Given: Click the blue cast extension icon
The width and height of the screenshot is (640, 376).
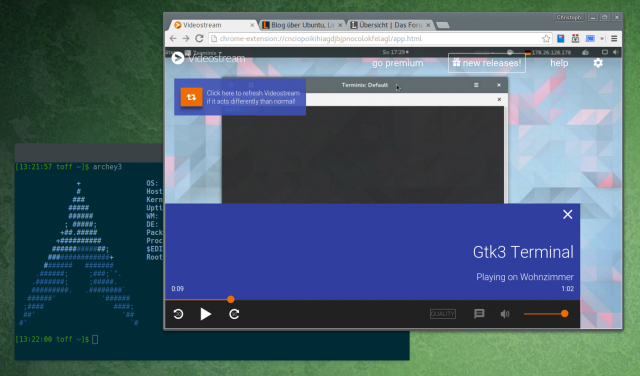Looking at the screenshot, I should [x=590, y=38].
